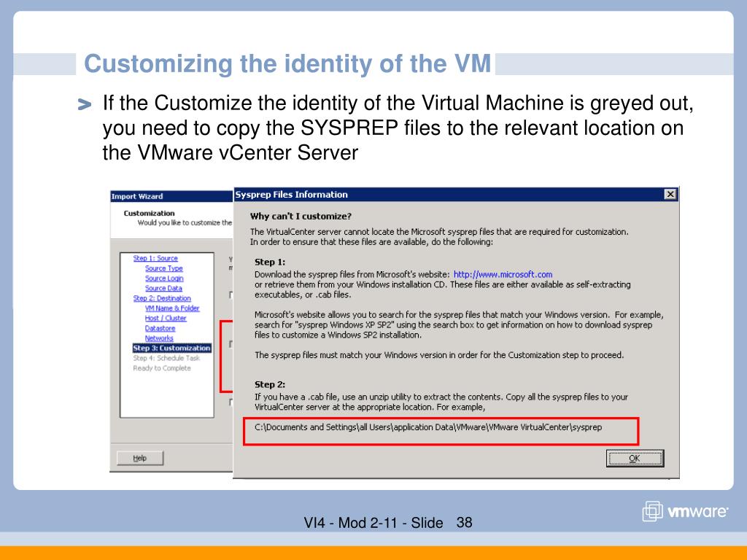
Task: Open Source Data wizard step
Action: pyautogui.click(x=163, y=288)
